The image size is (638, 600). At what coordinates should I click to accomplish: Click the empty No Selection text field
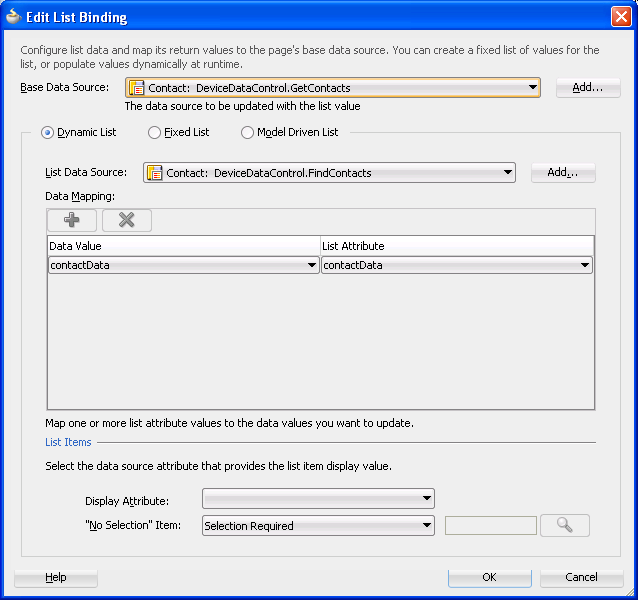[491, 526]
